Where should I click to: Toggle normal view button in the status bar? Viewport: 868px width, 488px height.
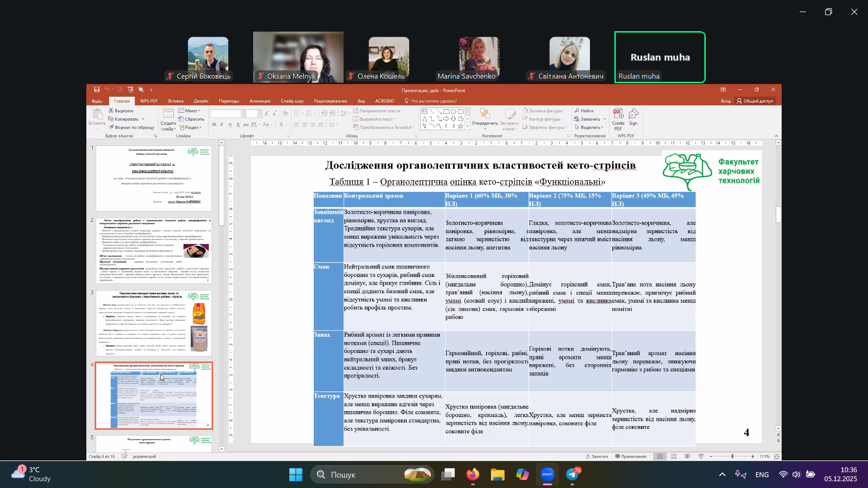660,457
